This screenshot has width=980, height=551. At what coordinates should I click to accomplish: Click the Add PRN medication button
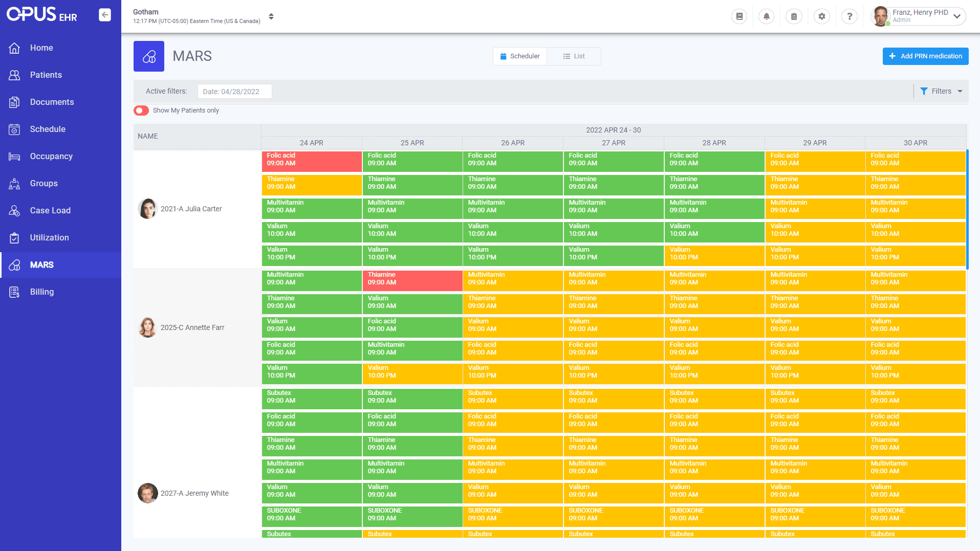pyautogui.click(x=925, y=56)
